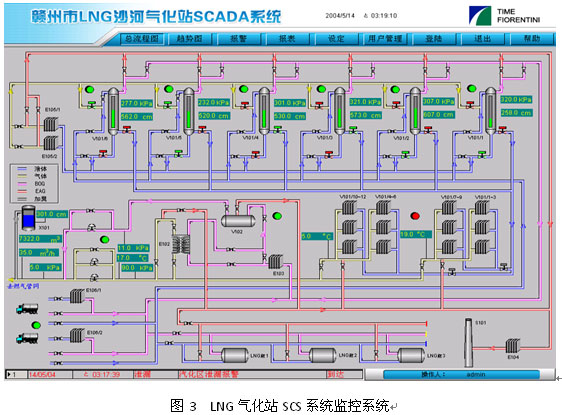Select the E103 vaporizer icon
Screen dimensions: 562x415
tap(276, 262)
